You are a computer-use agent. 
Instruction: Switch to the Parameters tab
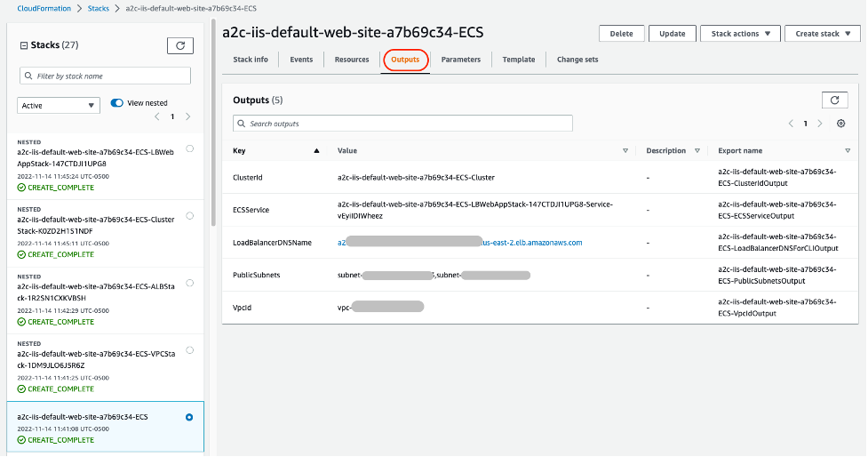coord(460,60)
